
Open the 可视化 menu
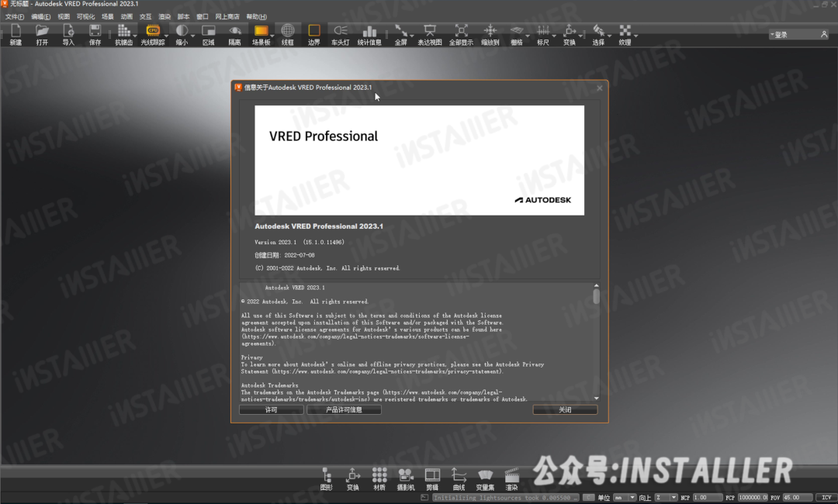click(85, 16)
